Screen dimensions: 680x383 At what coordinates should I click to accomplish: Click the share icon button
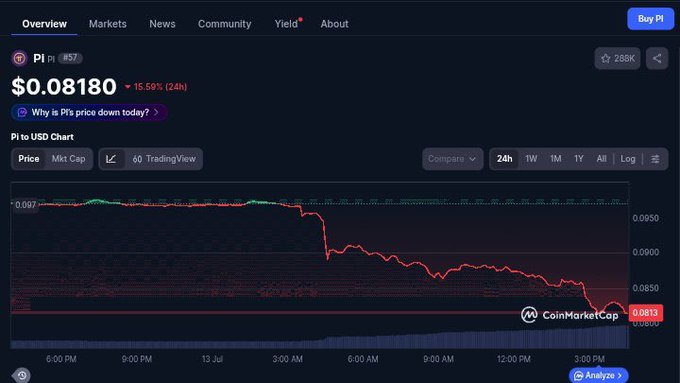(657, 58)
